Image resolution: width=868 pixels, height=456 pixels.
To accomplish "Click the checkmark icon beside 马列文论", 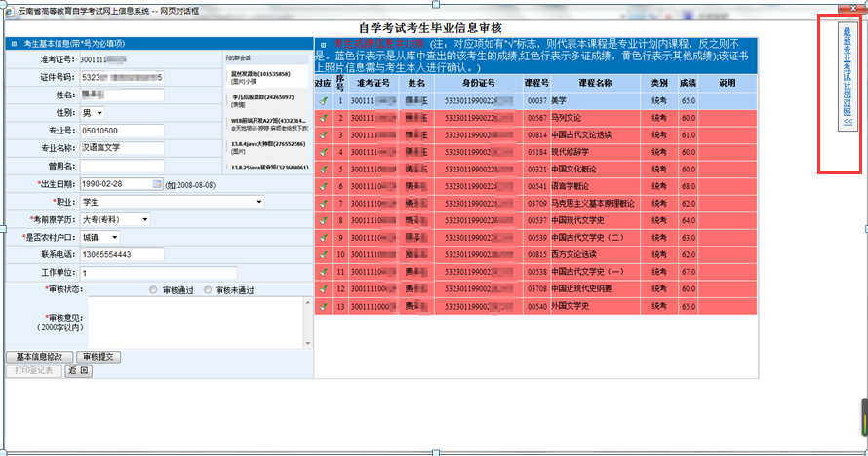I will [x=323, y=118].
